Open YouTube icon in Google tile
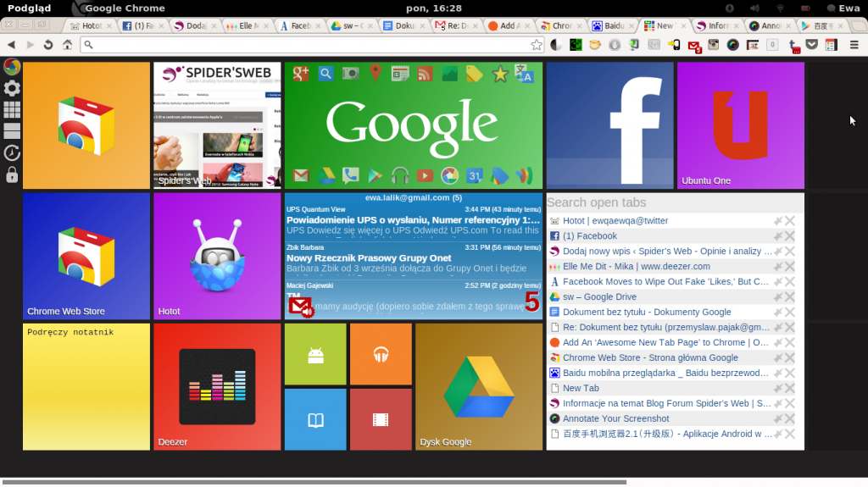Screen dimensions: 868x487 (425, 176)
